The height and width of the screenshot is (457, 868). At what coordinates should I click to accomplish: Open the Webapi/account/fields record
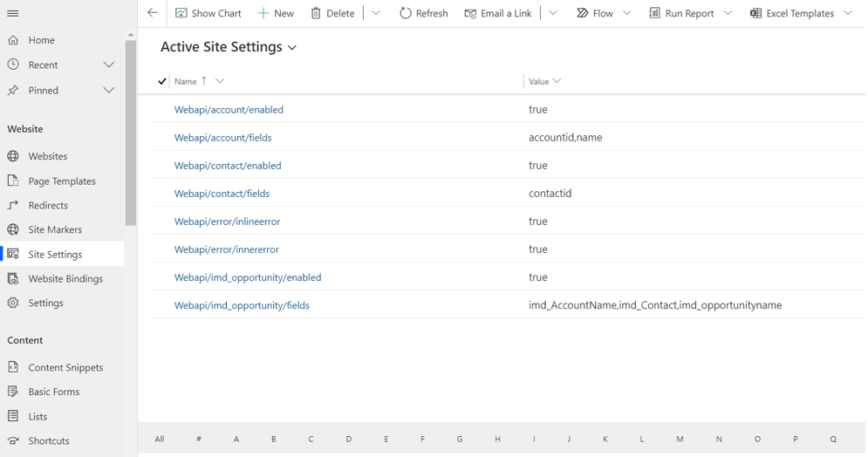coord(223,137)
